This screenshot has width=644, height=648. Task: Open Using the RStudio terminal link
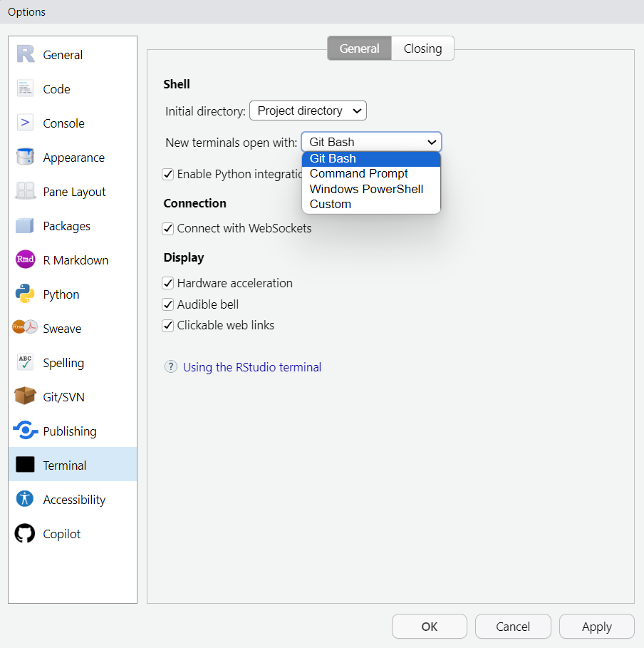252,367
